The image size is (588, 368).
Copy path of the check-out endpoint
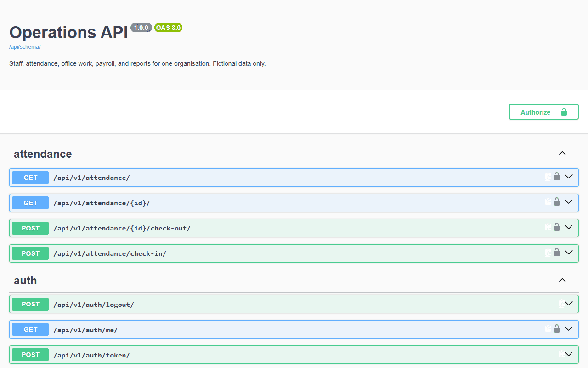pyautogui.click(x=548, y=227)
